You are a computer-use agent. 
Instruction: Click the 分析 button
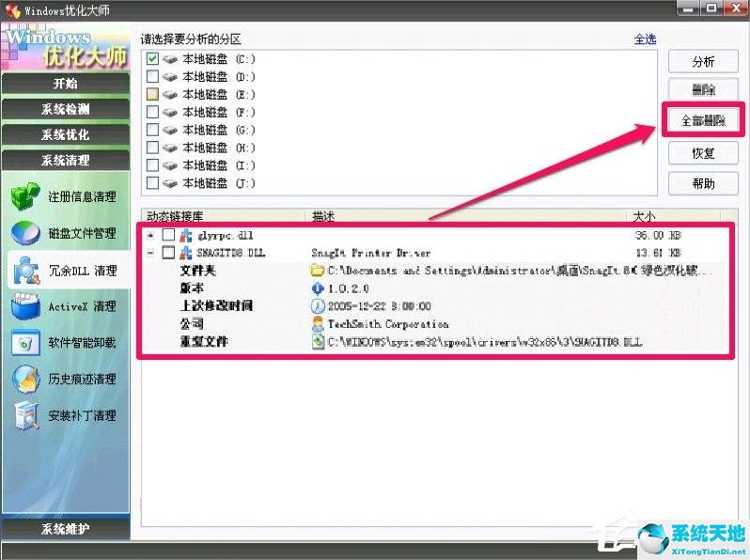[x=703, y=62]
